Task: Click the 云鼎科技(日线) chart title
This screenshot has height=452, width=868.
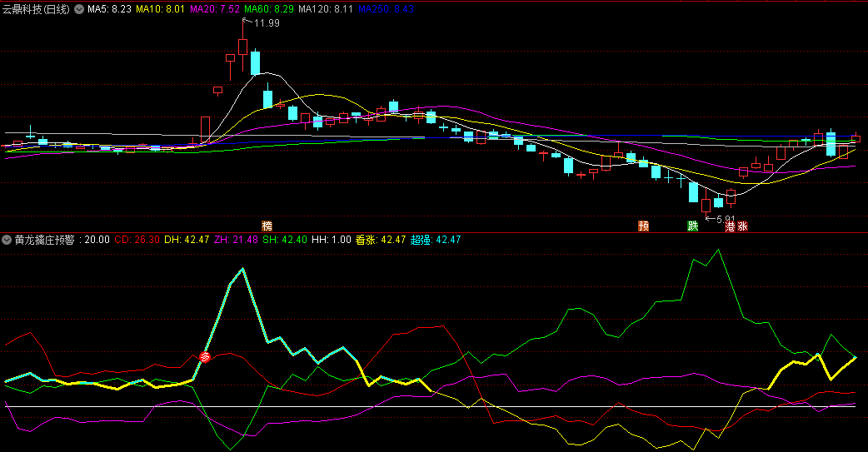Action: 37,9
